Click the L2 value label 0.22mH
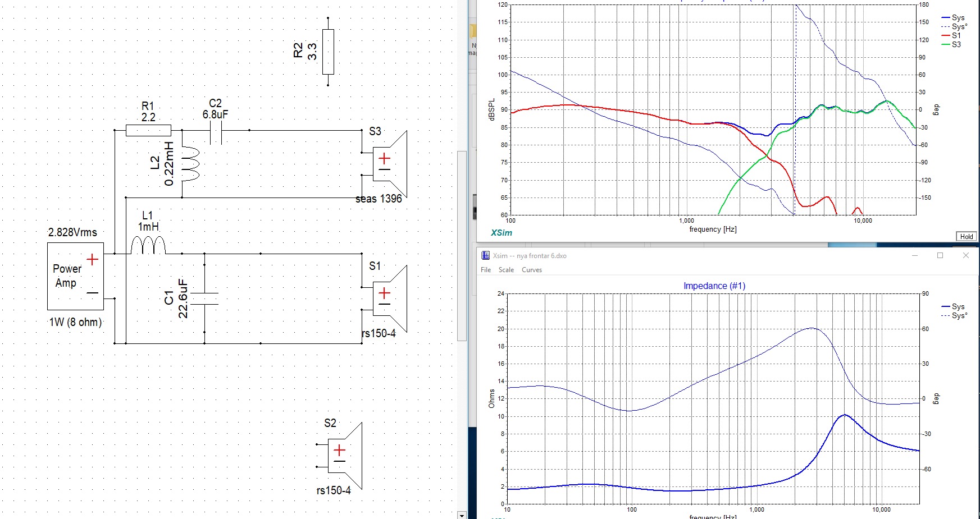The height and width of the screenshot is (519, 980). [x=169, y=164]
